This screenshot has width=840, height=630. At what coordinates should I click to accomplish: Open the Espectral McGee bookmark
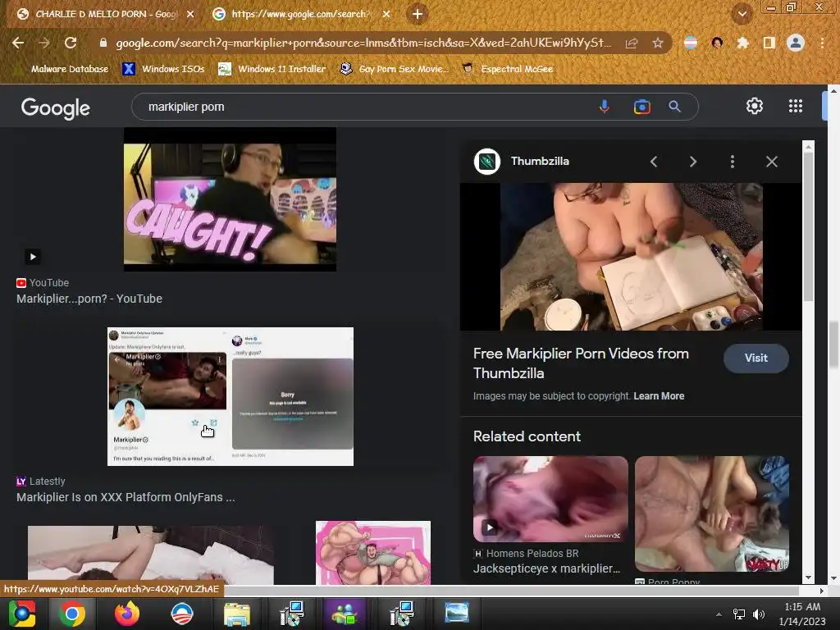pos(507,69)
